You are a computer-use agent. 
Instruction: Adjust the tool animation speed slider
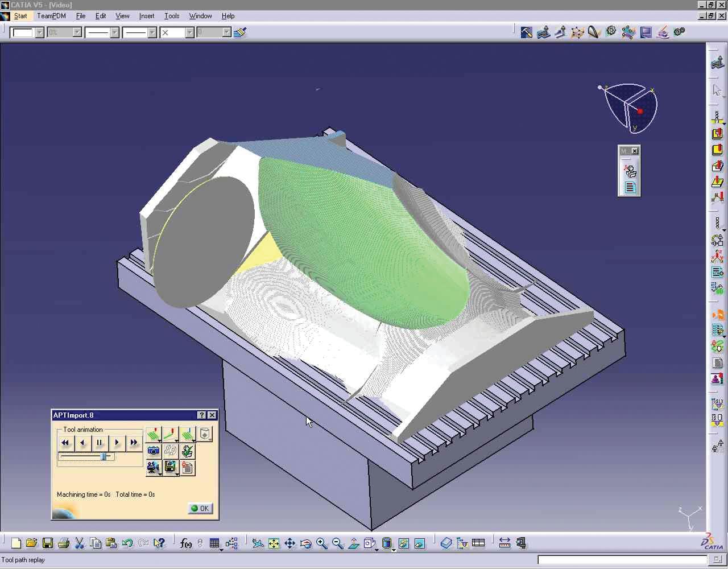[x=104, y=456]
